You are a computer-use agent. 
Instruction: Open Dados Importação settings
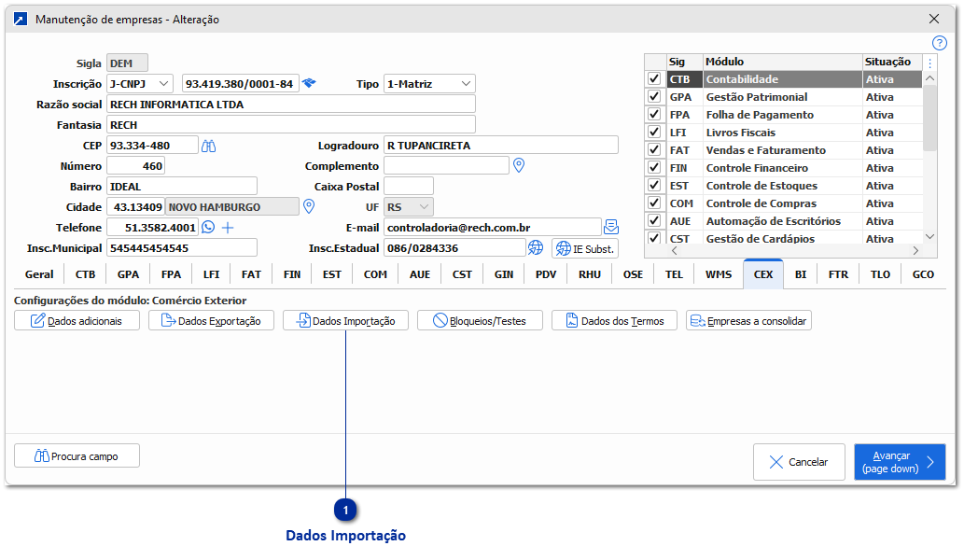pyautogui.click(x=345, y=321)
